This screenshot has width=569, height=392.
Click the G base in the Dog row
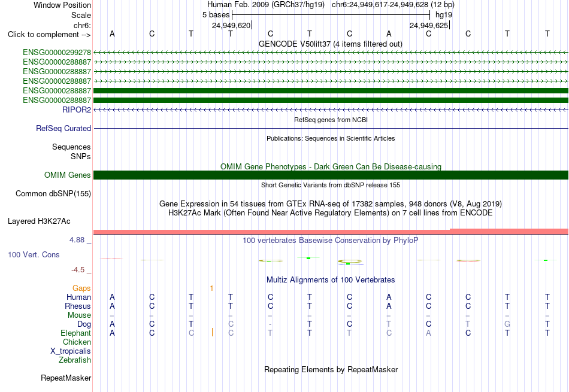(507, 324)
